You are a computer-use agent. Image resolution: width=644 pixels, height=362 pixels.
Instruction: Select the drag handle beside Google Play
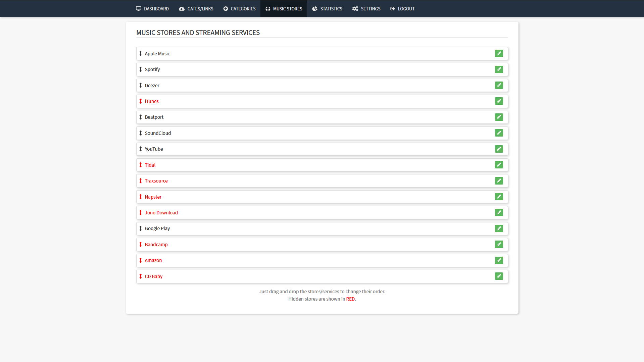[x=140, y=228]
